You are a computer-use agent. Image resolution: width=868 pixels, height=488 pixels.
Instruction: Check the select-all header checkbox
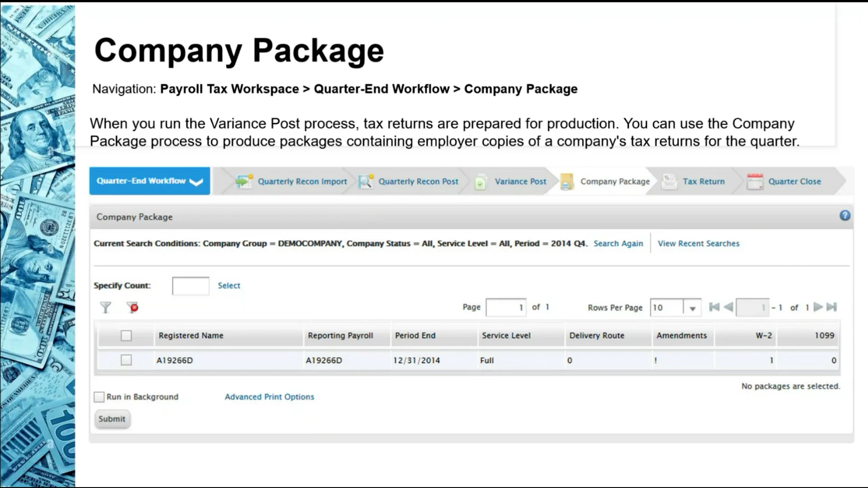point(126,336)
